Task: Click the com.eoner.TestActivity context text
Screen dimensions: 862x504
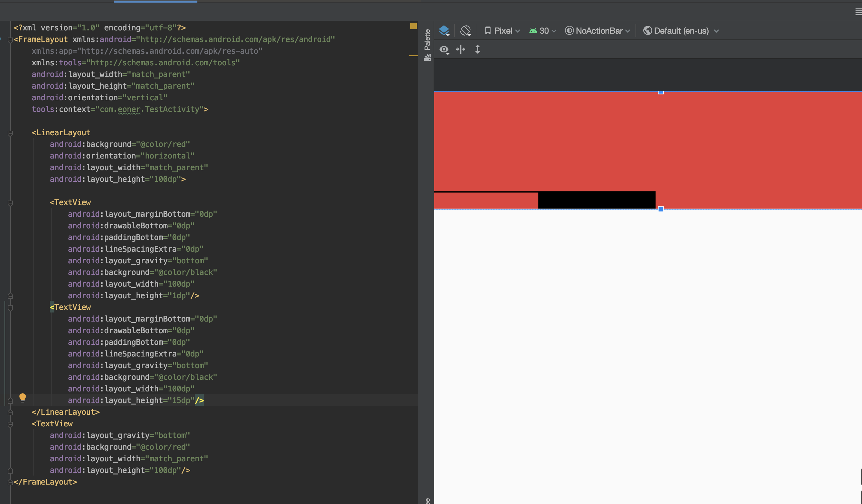Action: 149,109
